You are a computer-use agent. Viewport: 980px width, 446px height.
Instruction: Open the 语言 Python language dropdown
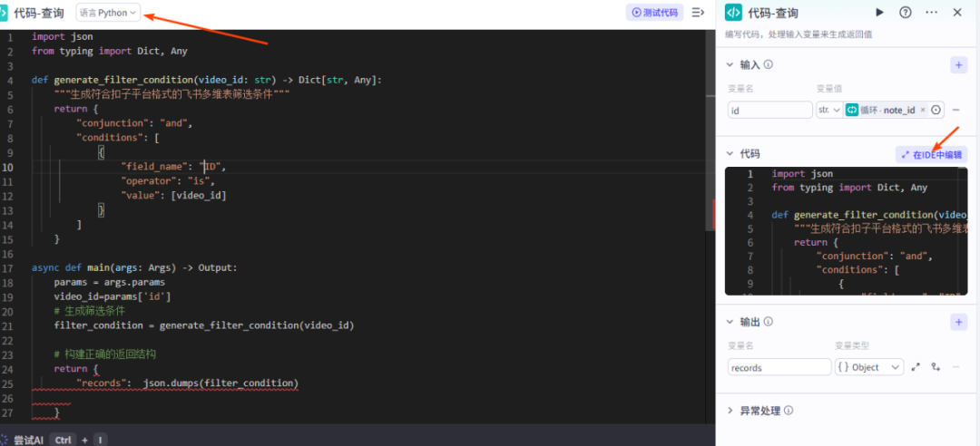click(108, 13)
